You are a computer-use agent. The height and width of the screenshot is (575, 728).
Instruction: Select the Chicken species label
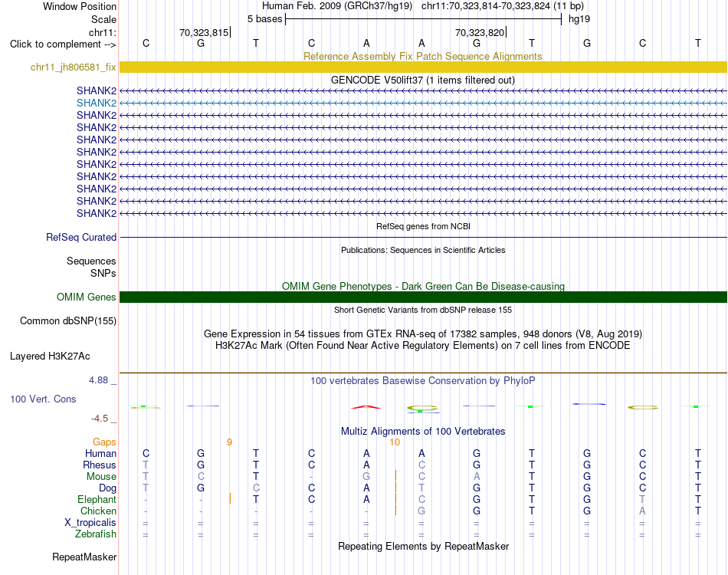[98, 511]
